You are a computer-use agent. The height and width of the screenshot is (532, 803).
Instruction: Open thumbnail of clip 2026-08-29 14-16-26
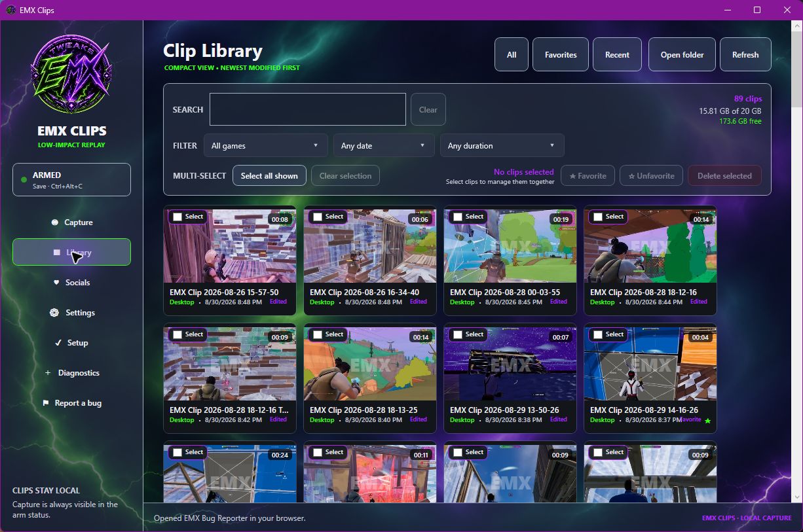tap(650, 364)
